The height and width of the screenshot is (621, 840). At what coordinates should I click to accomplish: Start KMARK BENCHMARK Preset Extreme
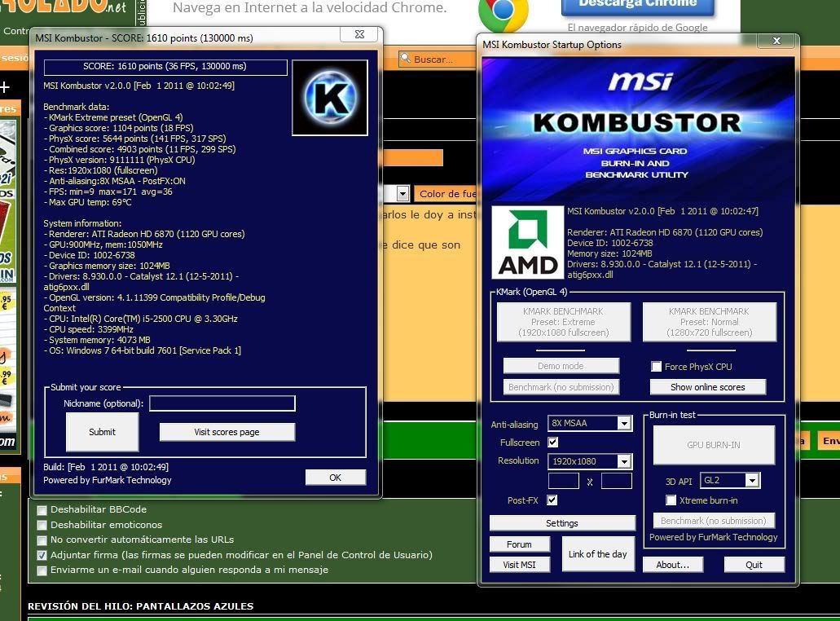point(563,322)
